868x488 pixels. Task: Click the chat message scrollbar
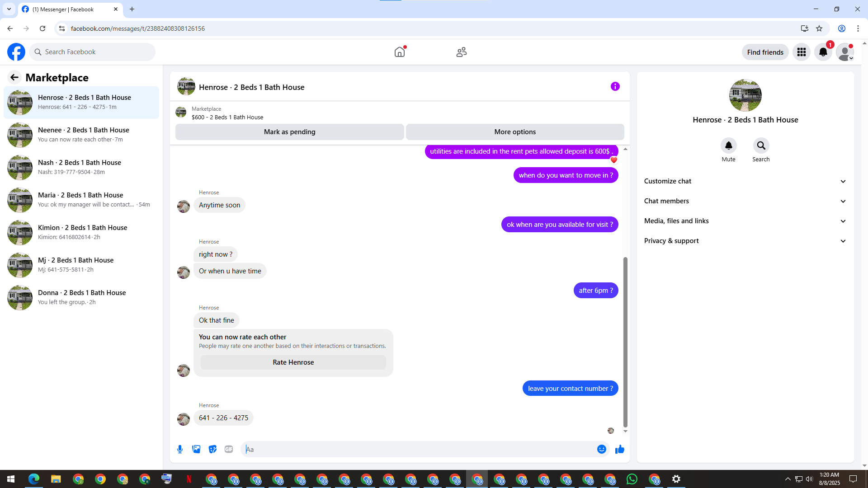[625, 341]
